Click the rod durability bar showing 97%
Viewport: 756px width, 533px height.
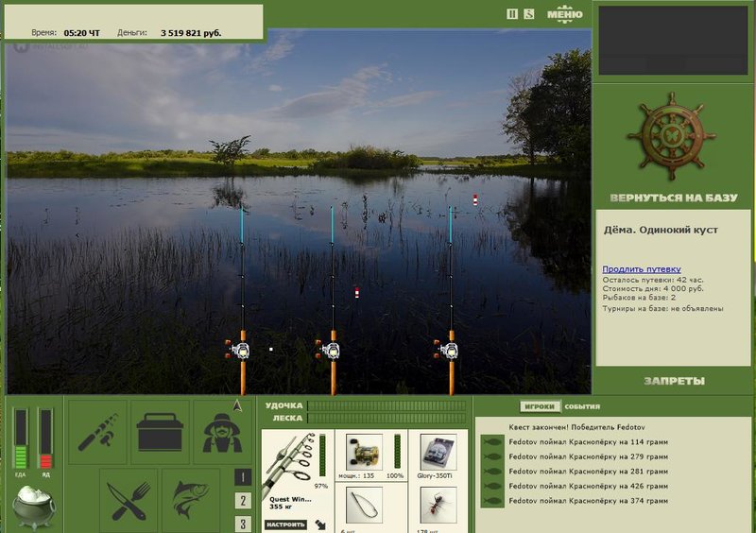[322, 456]
